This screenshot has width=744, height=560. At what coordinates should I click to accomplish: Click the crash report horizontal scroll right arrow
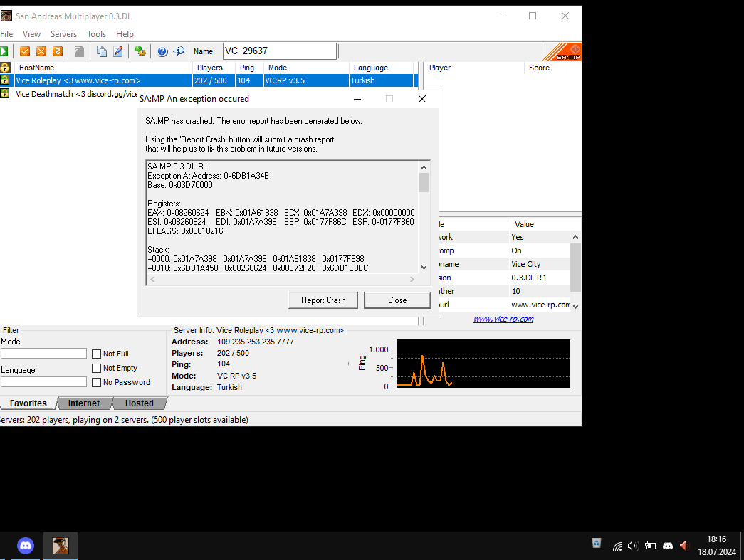tap(412, 280)
